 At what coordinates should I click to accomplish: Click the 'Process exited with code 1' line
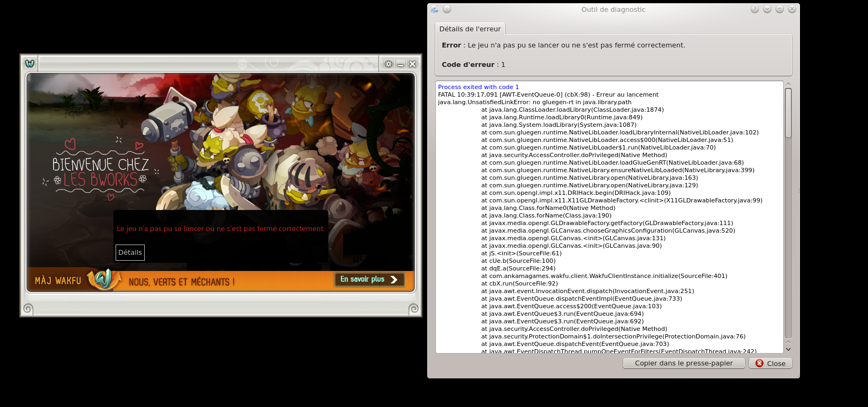[x=478, y=87]
